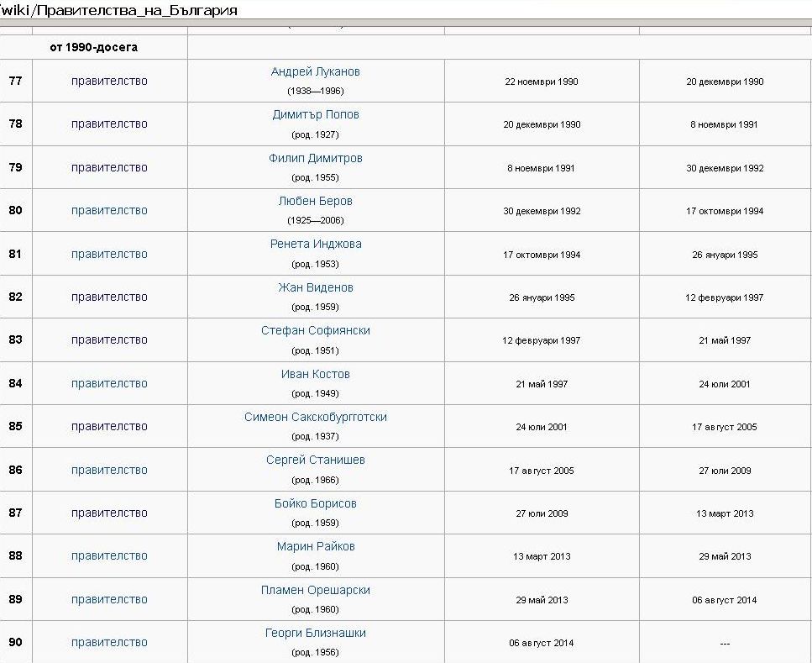Screen dimensions: 812x663
Task: Follow the Филип Димитров link
Action: click(x=316, y=159)
